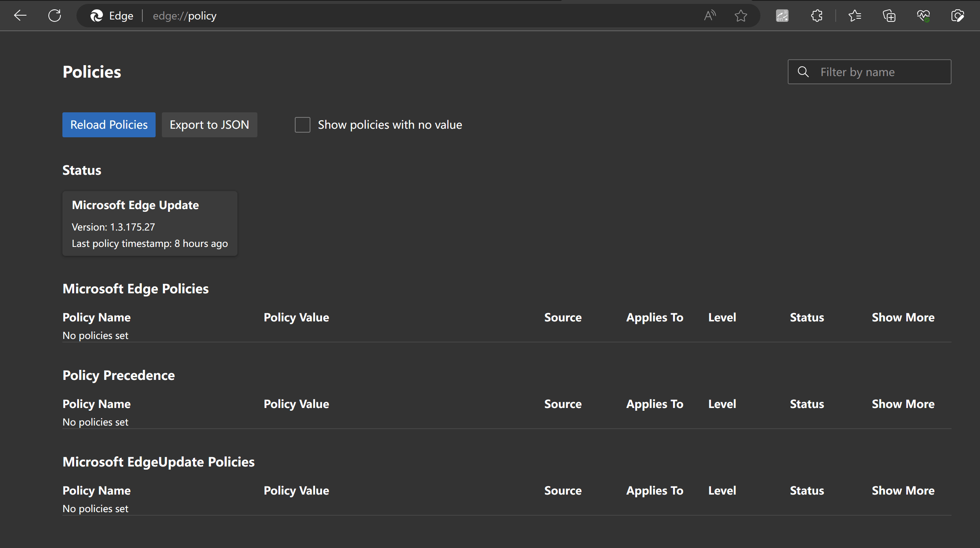This screenshot has width=980, height=548.
Task: Click Status header in Policy Precedence
Action: tap(807, 404)
